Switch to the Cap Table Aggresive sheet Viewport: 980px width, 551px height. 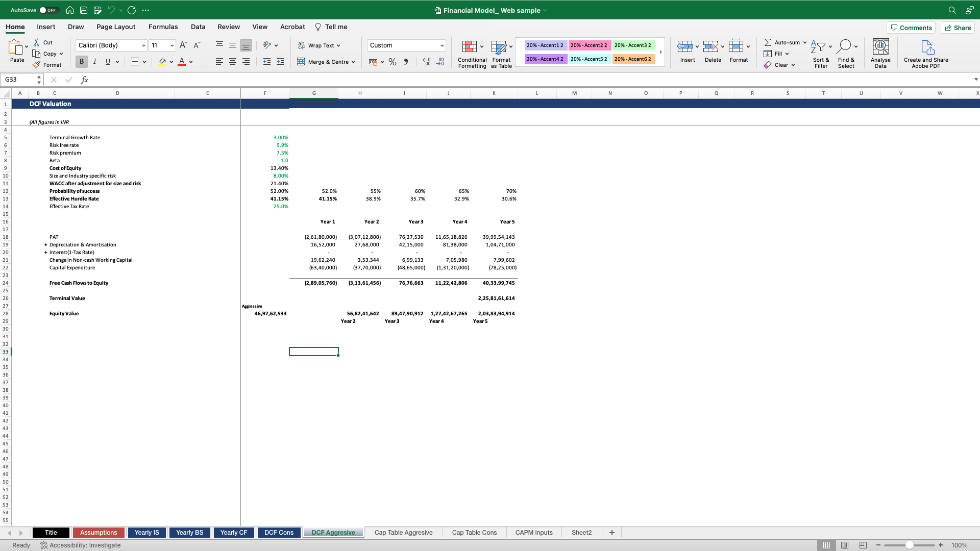coord(403,533)
